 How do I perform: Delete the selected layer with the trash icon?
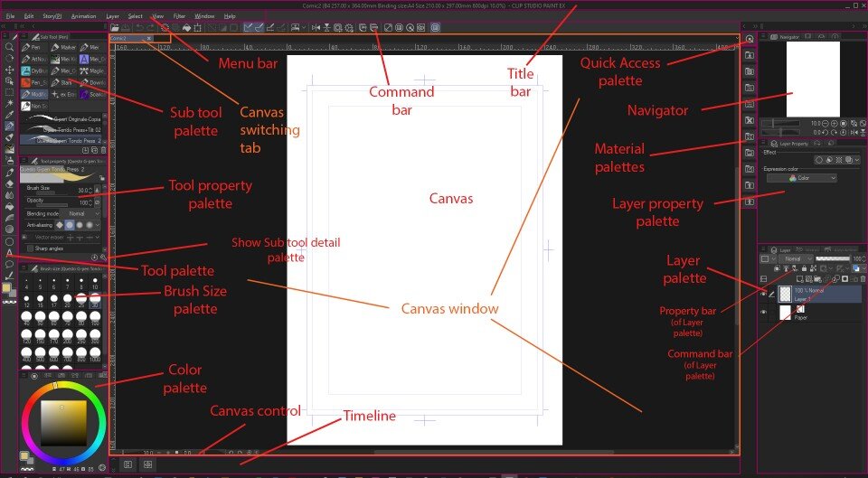coord(863,279)
